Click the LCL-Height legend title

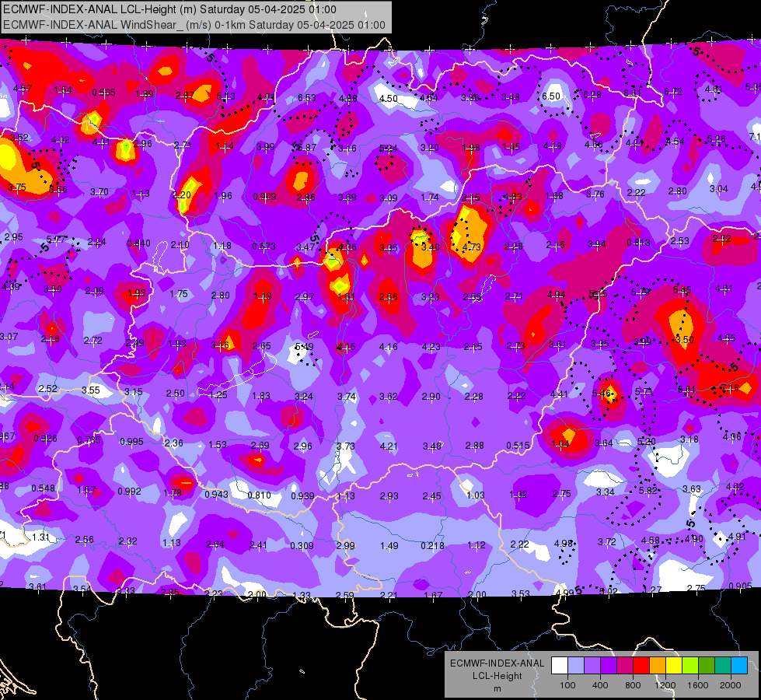coord(497,676)
